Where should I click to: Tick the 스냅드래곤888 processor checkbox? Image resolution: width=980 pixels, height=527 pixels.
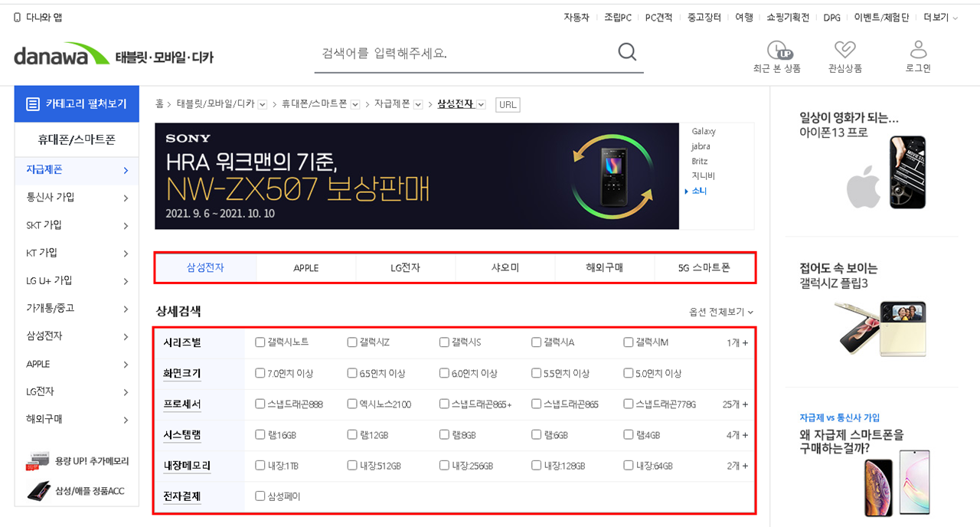260,404
